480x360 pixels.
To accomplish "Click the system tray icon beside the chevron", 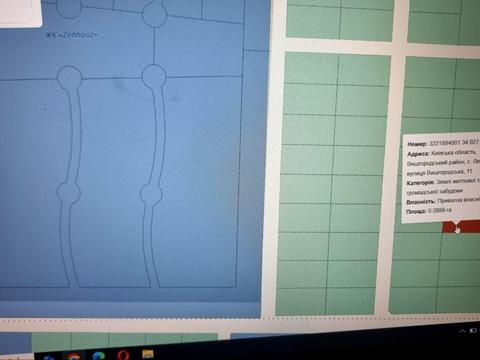I will click(x=473, y=330).
